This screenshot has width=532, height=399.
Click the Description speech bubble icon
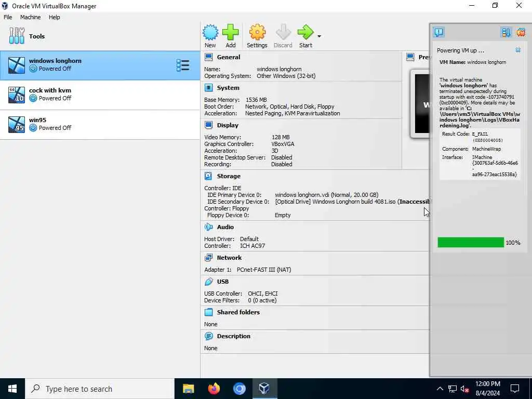tap(208, 336)
